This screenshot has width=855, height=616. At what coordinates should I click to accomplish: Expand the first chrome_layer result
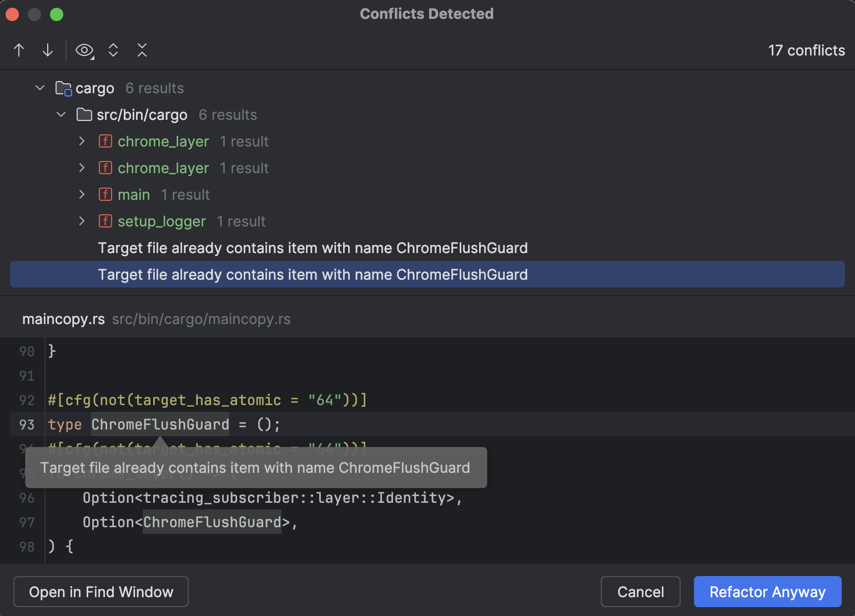pos(82,141)
